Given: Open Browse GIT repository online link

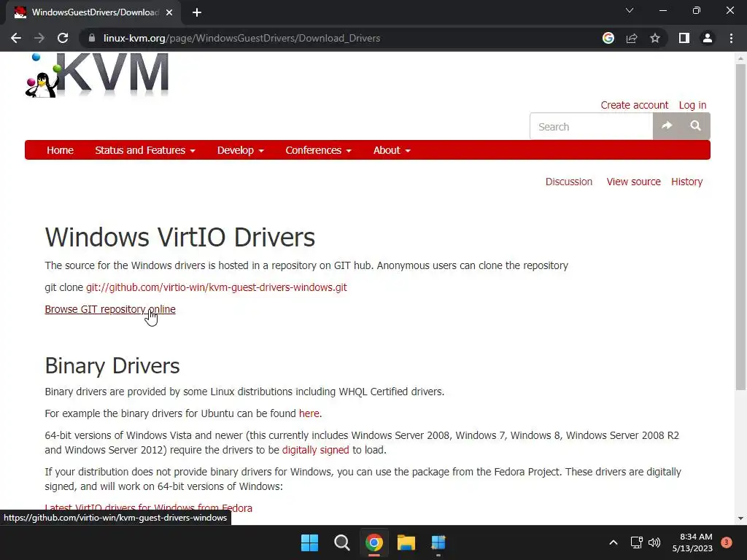Looking at the screenshot, I should pyautogui.click(x=110, y=309).
